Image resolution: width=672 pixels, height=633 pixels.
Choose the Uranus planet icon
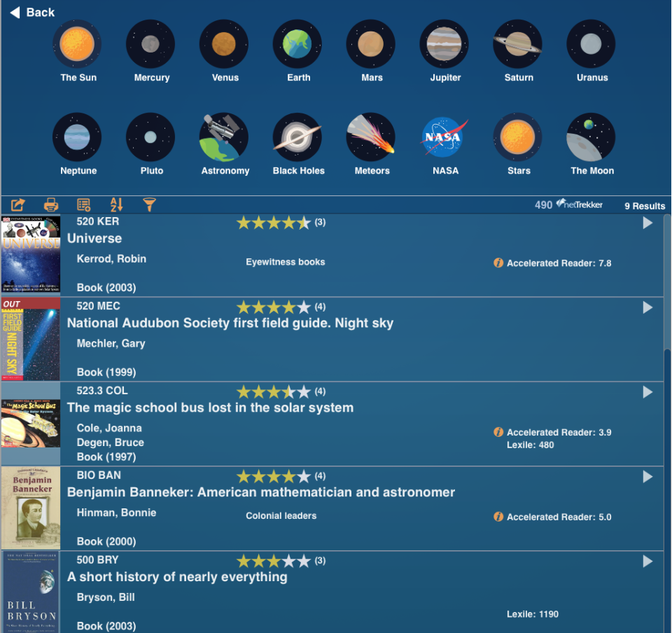591,43
